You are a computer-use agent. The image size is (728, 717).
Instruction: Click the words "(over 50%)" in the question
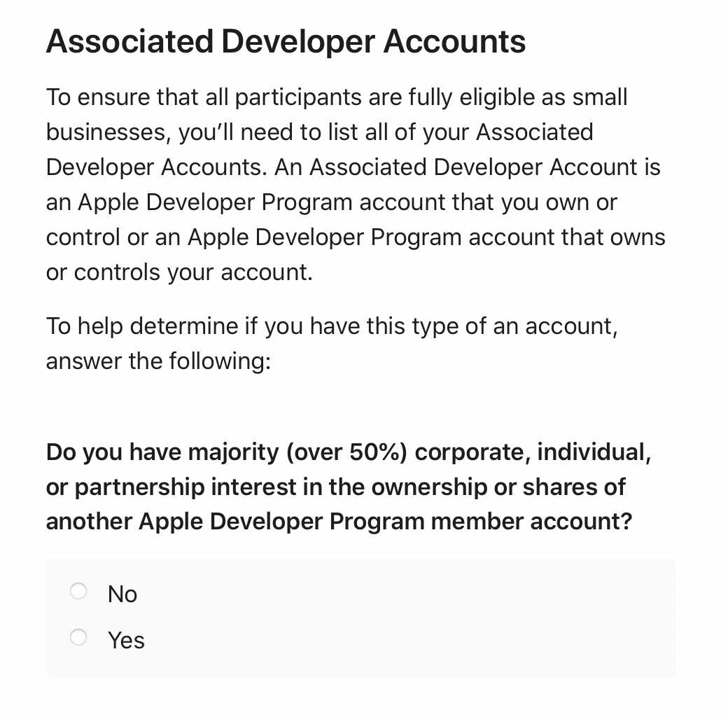click(346, 452)
